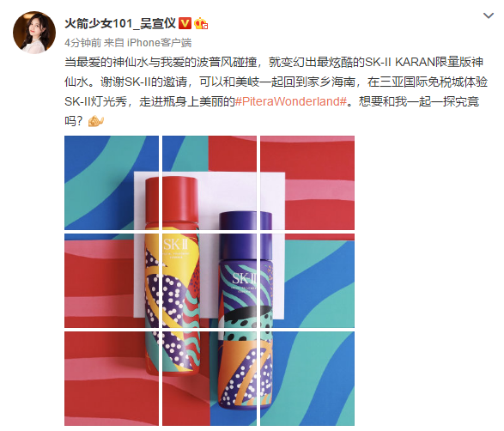Open the top-left grid photo
The image size is (504, 431).
click(112, 183)
